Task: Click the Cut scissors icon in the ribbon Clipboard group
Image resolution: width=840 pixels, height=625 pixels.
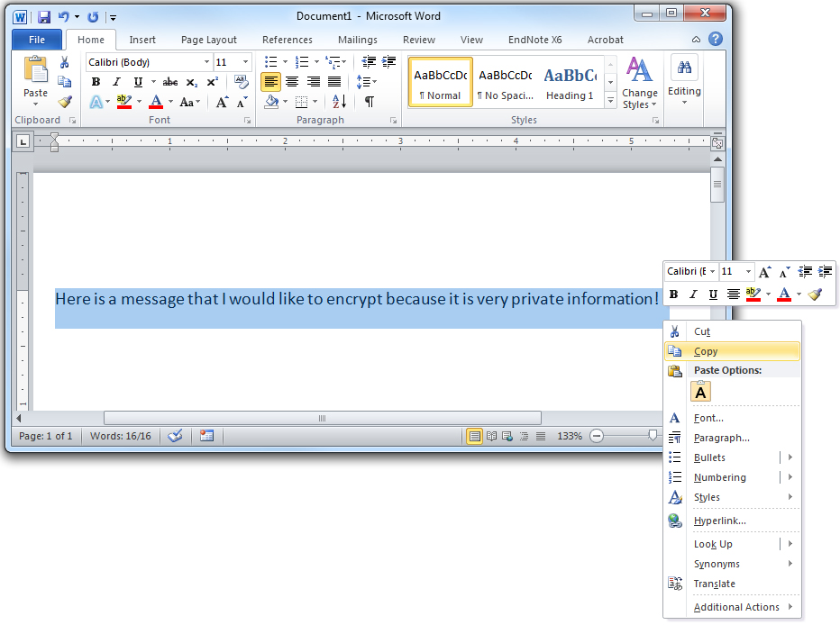Action: pos(64,63)
